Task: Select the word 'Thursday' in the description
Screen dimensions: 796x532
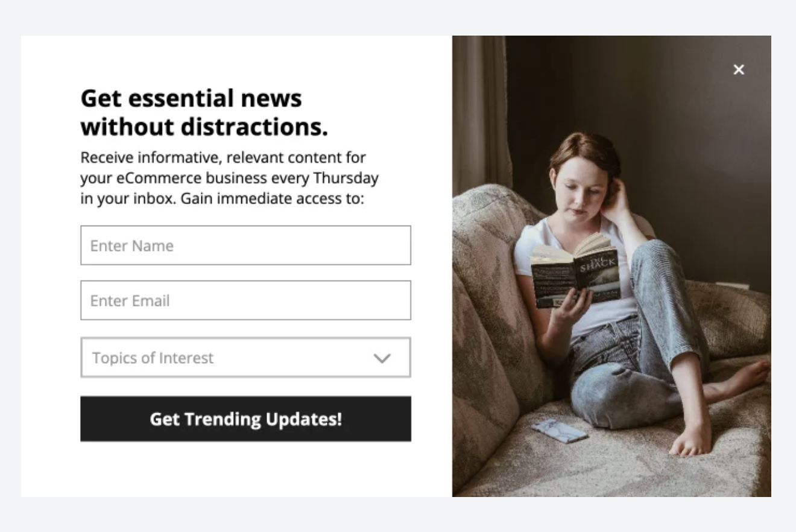Action: 346,178
